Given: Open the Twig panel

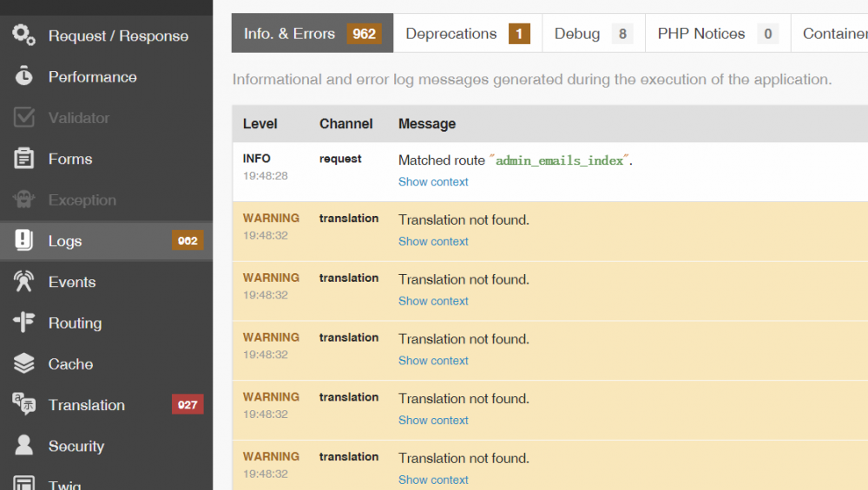Looking at the screenshot, I should (106, 479).
